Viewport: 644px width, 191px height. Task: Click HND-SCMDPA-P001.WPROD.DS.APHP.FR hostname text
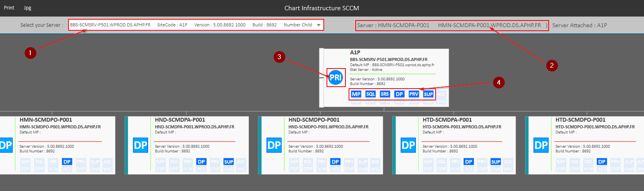pyautogui.click(x=195, y=127)
